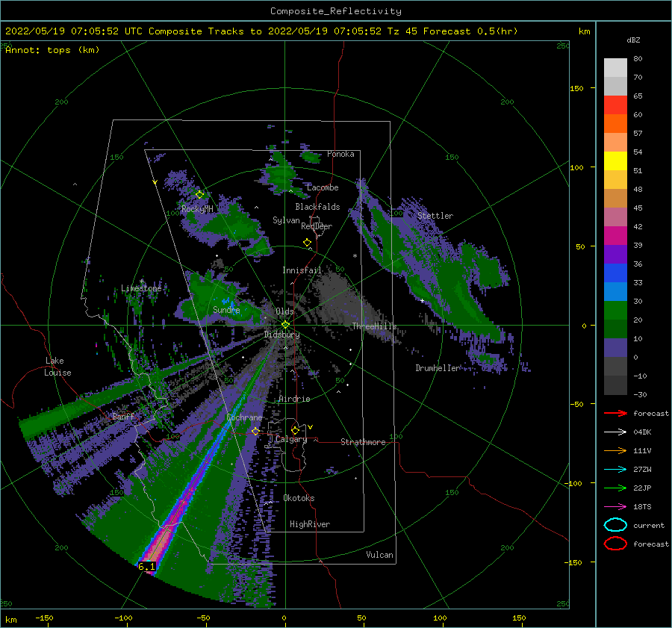Viewport: 672px width, 628px height.
Task: Select the green 22JP arrow symbol
Action: pos(615,488)
